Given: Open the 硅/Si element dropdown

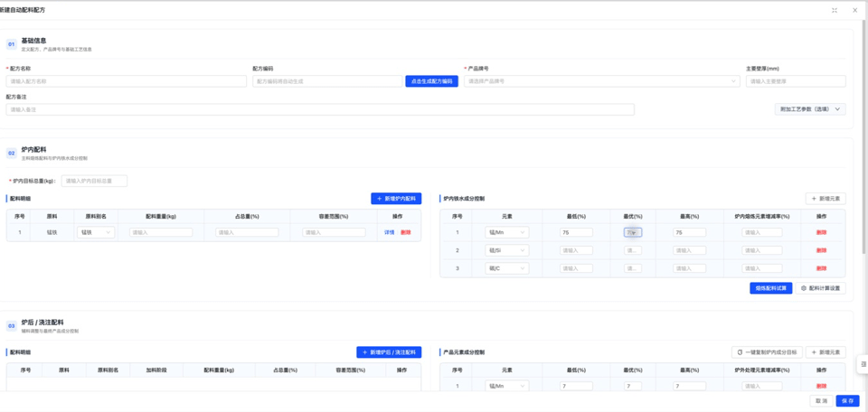Looking at the screenshot, I should (507, 250).
